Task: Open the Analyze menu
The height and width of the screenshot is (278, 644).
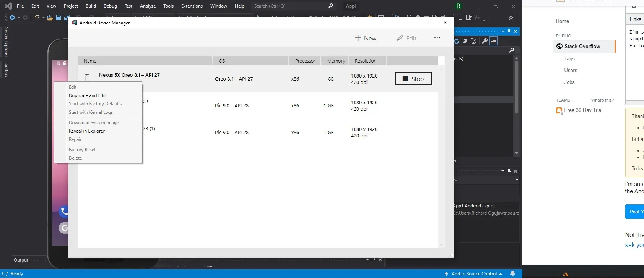Action: 148,6
